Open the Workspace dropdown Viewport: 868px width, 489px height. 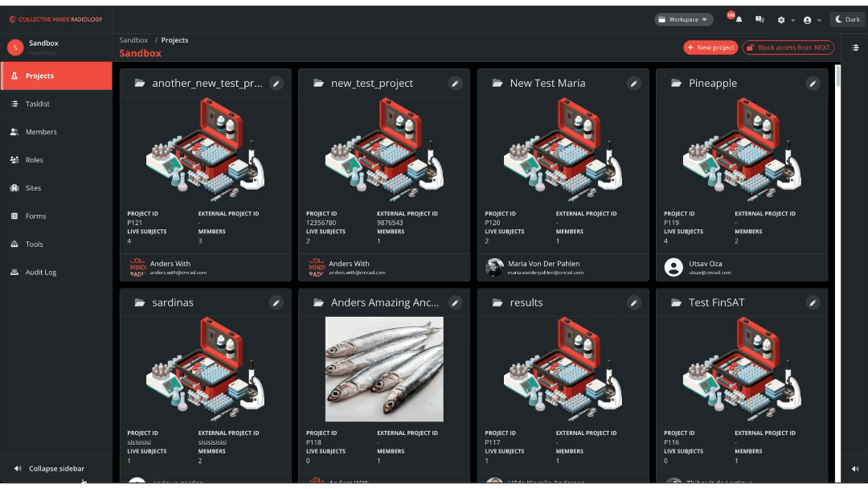pyautogui.click(x=684, y=19)
